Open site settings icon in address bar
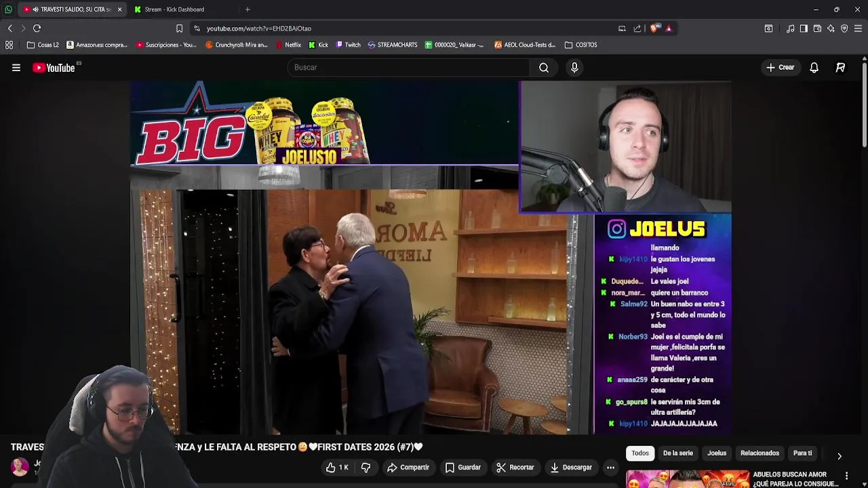Image resolution: width=868 pixels, height=488 pixels. click(197, 28)
